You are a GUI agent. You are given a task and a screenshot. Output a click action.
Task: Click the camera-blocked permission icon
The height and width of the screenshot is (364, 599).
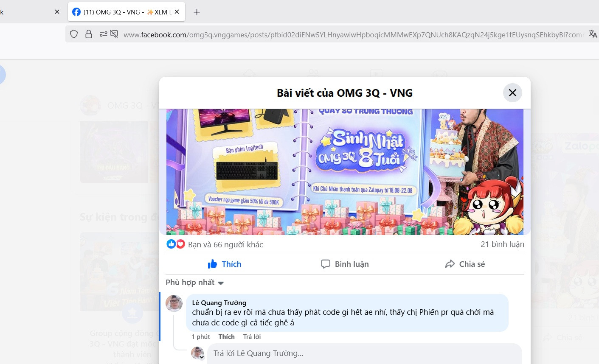pos(114,34)
